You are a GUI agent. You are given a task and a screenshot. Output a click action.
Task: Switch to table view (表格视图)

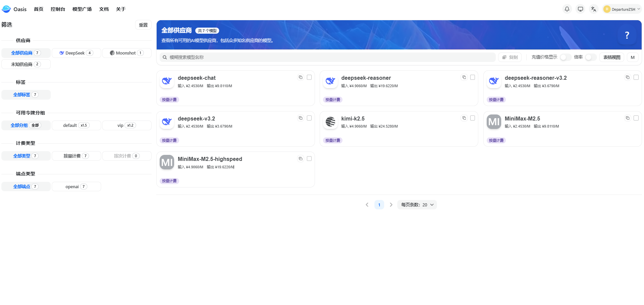[x=611, y=57]
